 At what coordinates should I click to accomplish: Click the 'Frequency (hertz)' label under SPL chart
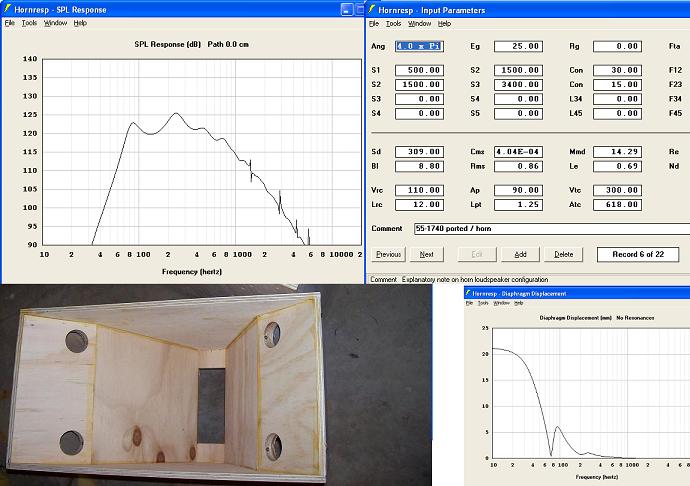[192, 272]
